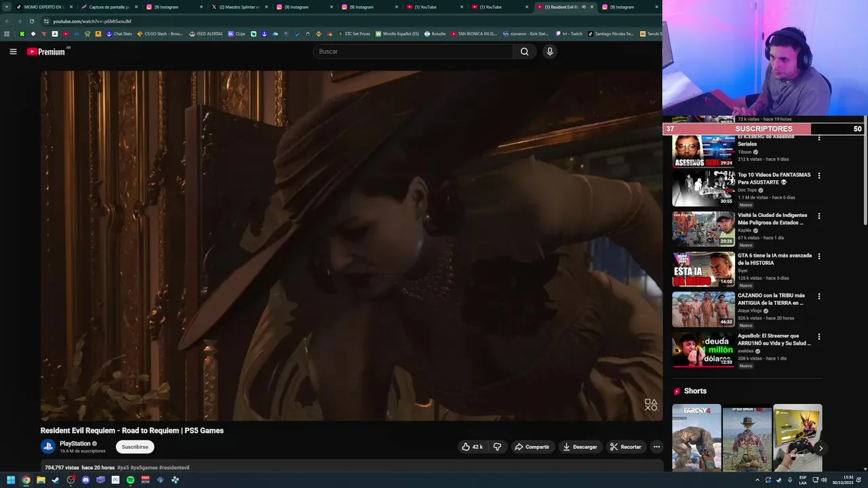Open the more actions three-dot menu
The width and height of the screenshot is (868, 488).
[656, 447]
